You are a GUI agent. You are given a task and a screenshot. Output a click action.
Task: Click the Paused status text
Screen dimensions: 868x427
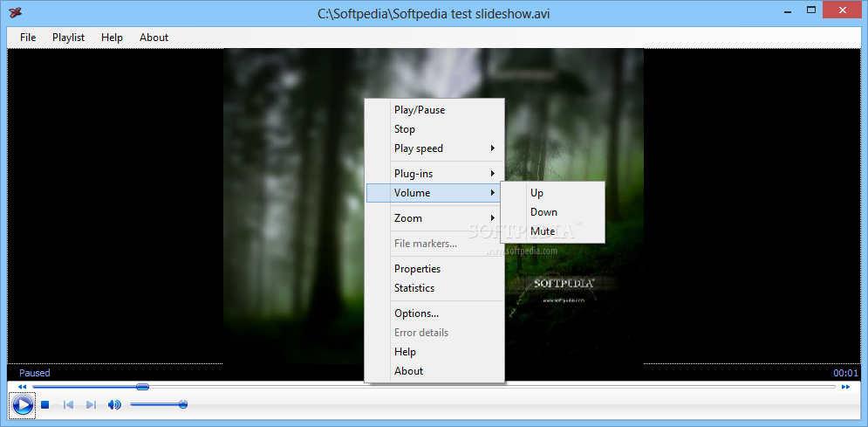(x=34, y=373)
